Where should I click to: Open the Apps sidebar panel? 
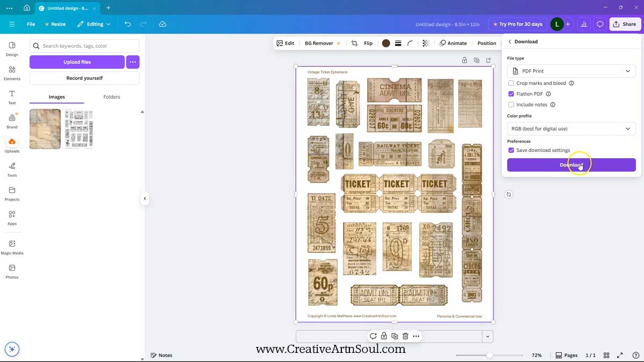(12, 218)
